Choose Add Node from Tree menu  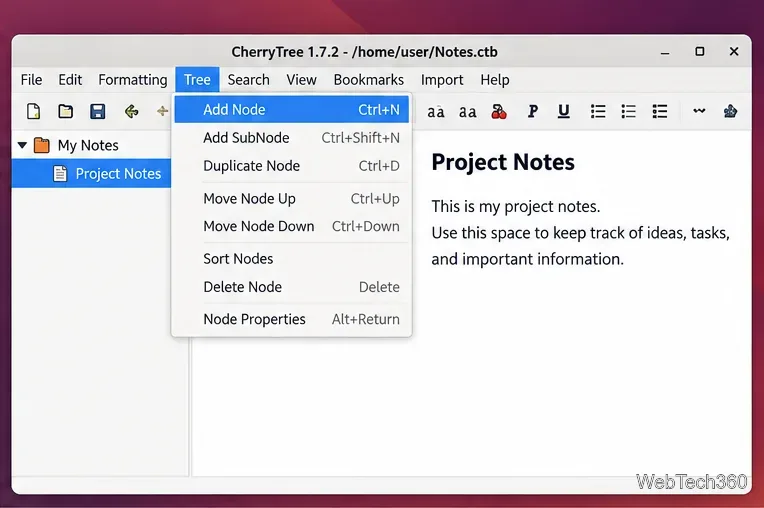point(291,110)
